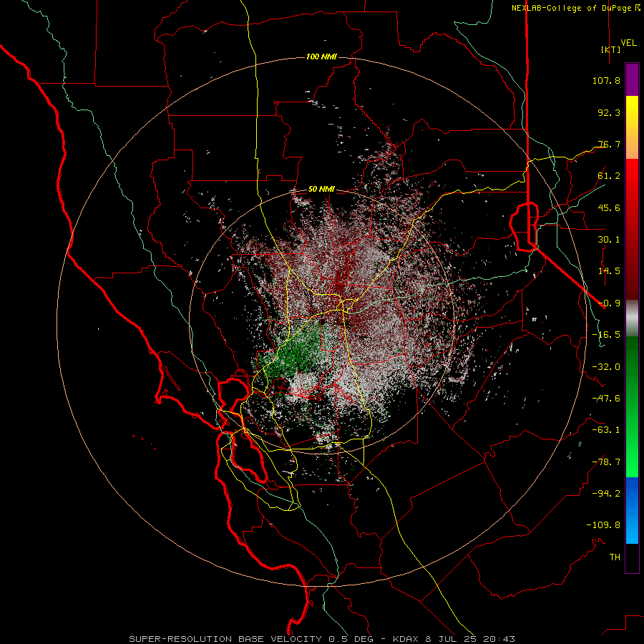Click the -78.7 velocity scale value
The height and width of the screenshot is (644, 644).
pos(606,462)
